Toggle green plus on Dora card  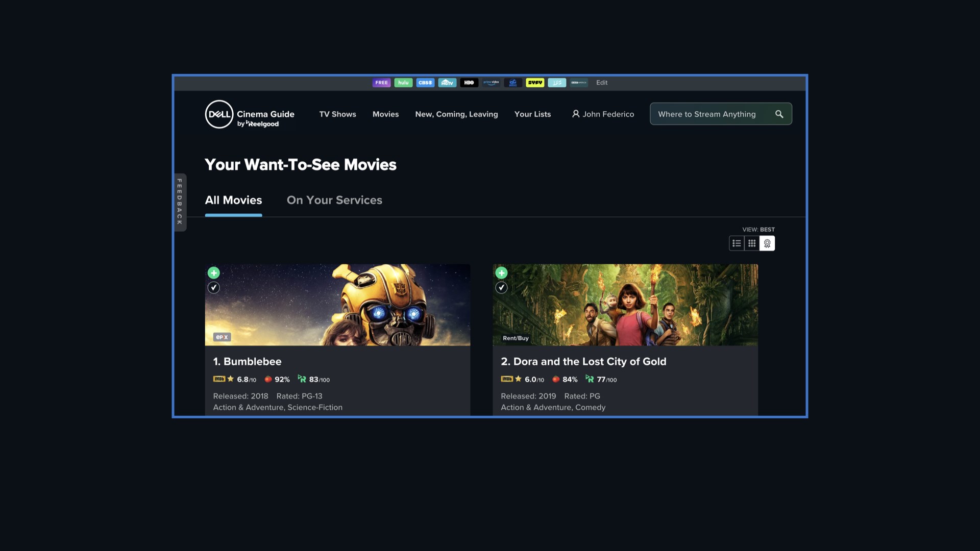point(502,273)
